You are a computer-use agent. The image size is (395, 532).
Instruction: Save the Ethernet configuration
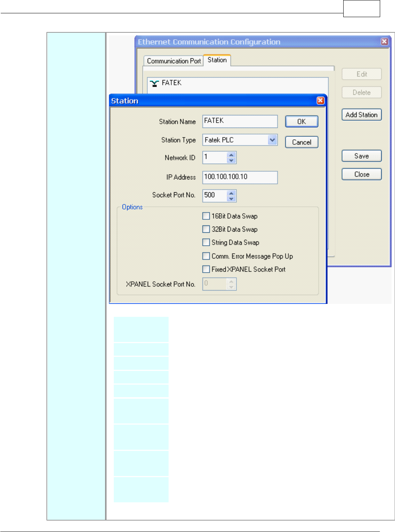pyautogui.click(x=362, y=156)
